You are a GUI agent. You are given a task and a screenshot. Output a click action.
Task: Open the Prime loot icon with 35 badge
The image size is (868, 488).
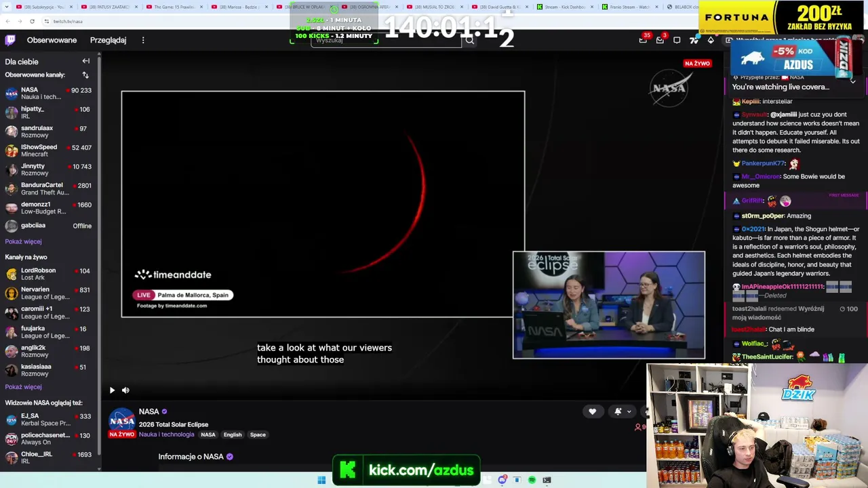pos(643,40)
